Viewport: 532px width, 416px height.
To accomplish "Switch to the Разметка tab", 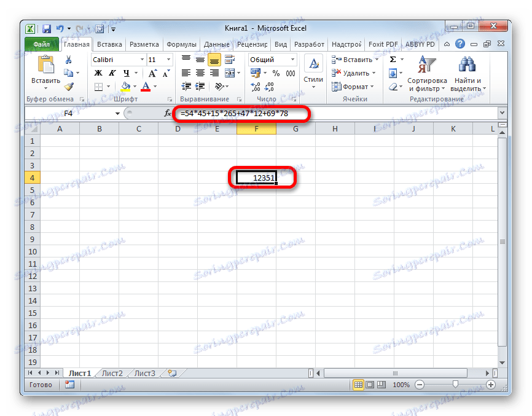I will (x=144, y=44).
